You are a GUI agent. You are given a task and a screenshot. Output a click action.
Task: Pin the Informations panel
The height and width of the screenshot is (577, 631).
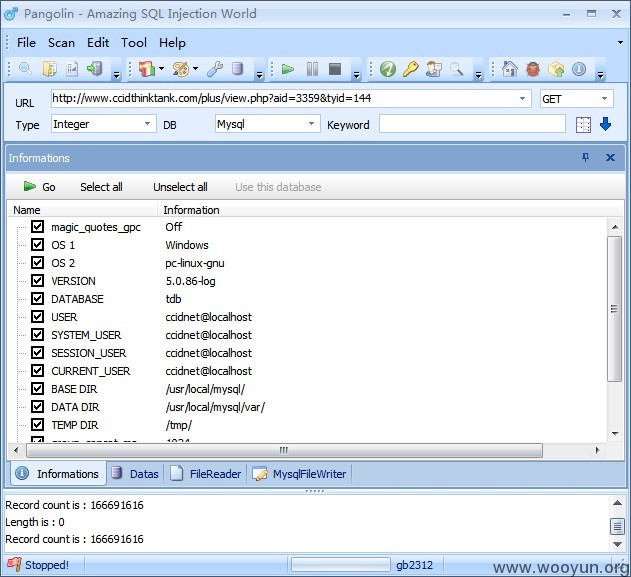click(586, 157)
